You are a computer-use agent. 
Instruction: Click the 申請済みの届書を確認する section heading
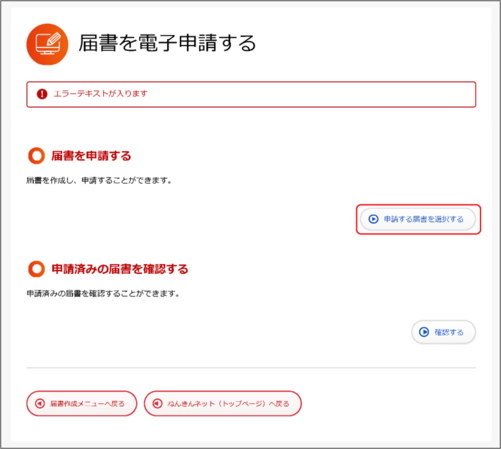[x=120, y=269]
